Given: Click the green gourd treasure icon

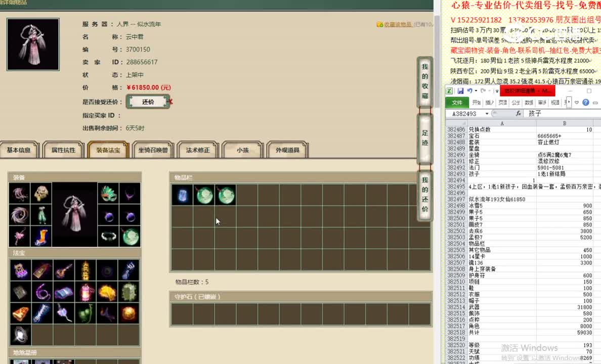Looking at the screenshot, I should pyautogui.click(x=85, y=313).
